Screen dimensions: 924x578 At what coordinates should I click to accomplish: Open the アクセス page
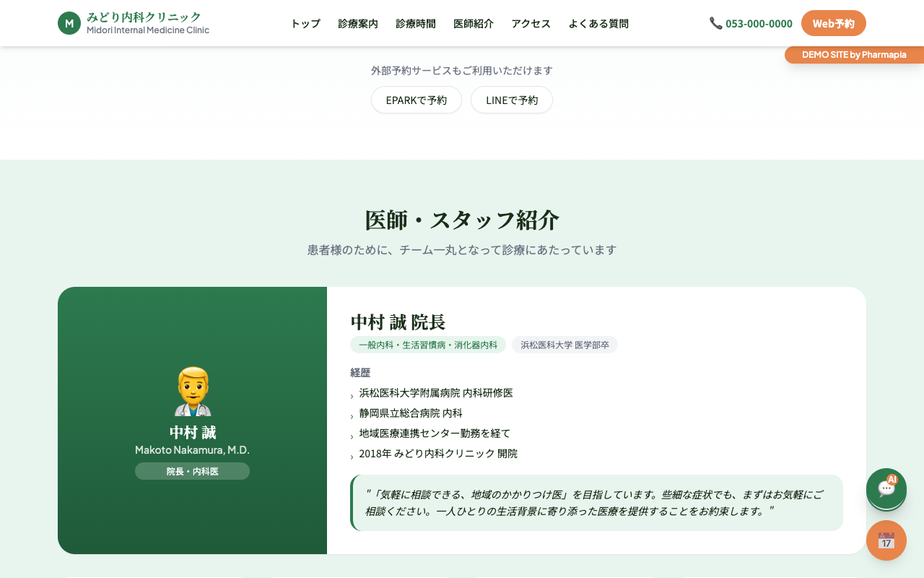530,23
